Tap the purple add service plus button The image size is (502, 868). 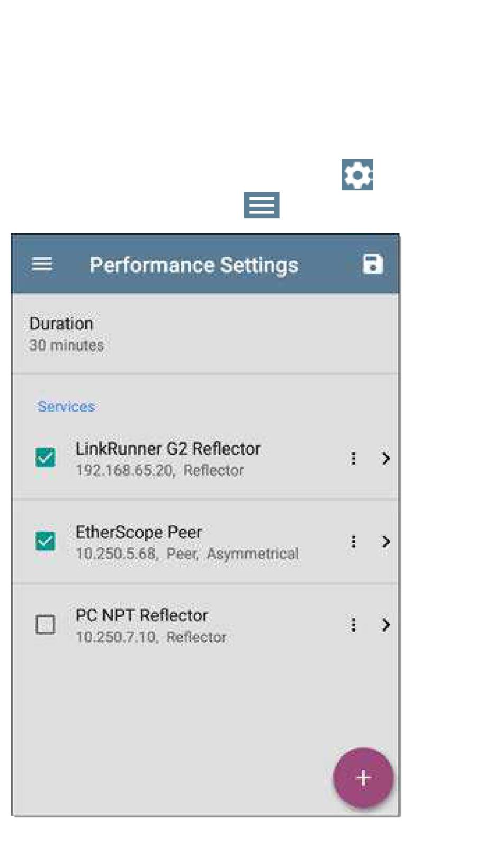click(363, 778)
